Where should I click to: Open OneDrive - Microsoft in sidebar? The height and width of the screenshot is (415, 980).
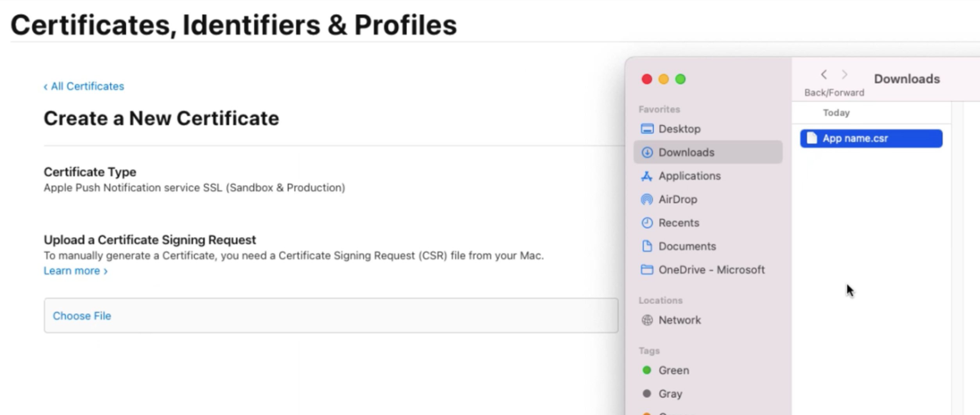(712, 269)
